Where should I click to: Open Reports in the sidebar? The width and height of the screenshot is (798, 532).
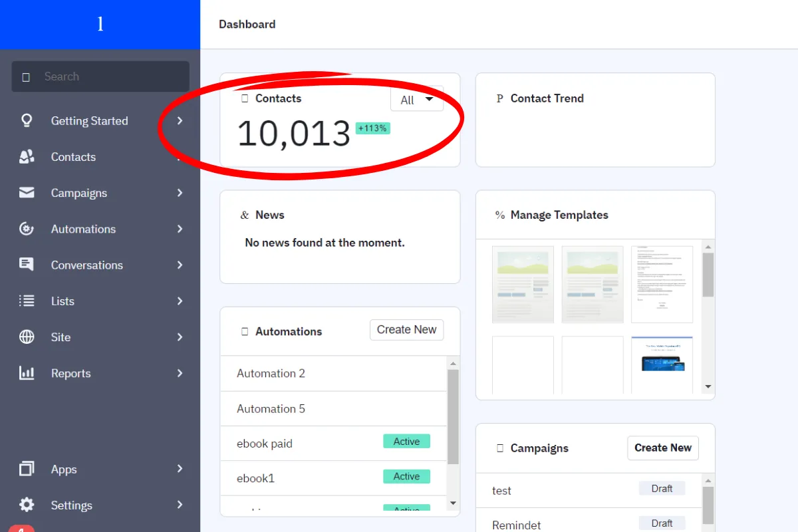click(70, 373)
